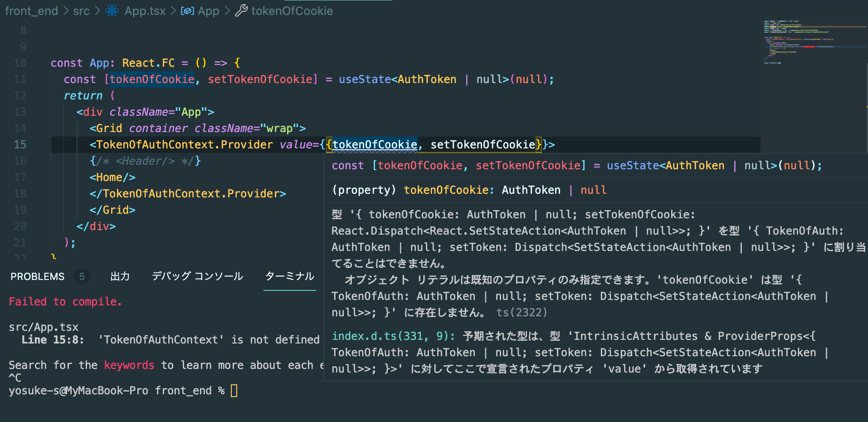Click line number 15 in the gutter

[x=20, y=145]
